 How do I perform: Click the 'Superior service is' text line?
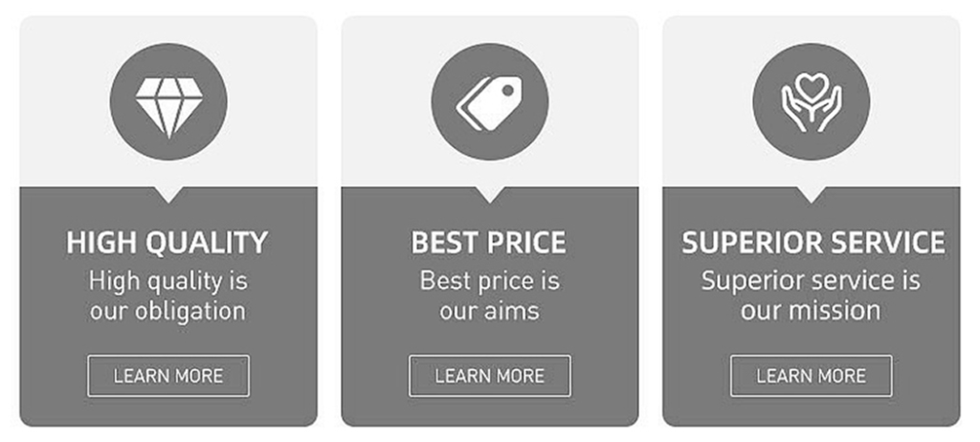[811, 281]
